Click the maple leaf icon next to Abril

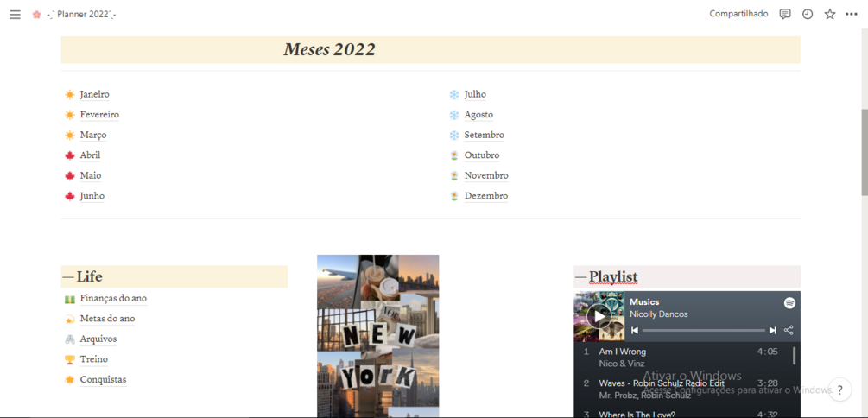tap(70, 155)
